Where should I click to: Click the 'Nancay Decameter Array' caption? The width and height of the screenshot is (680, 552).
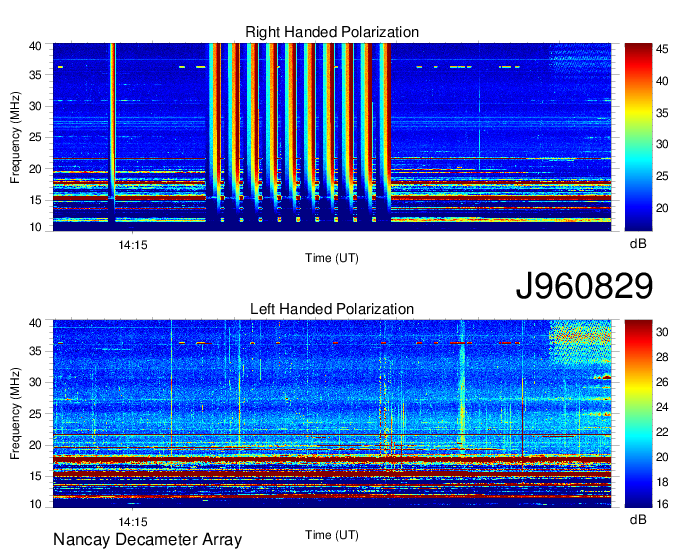pyautogui.click(x=147, y=540)
